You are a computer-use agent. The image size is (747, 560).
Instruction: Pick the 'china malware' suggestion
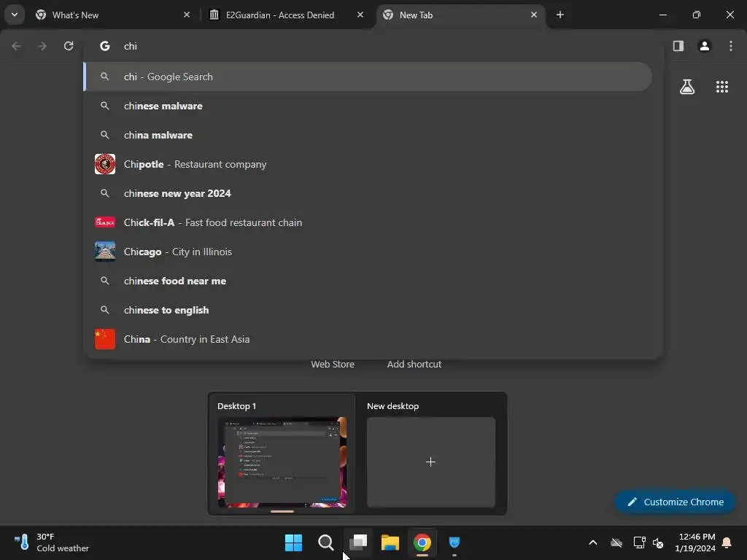click(368, 135)
